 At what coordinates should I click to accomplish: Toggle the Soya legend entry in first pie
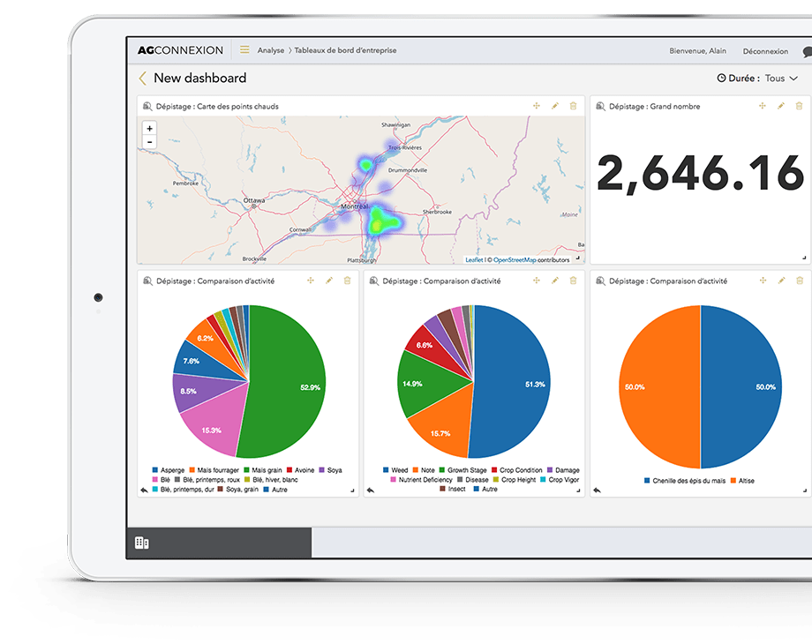(x=330, y=470)
